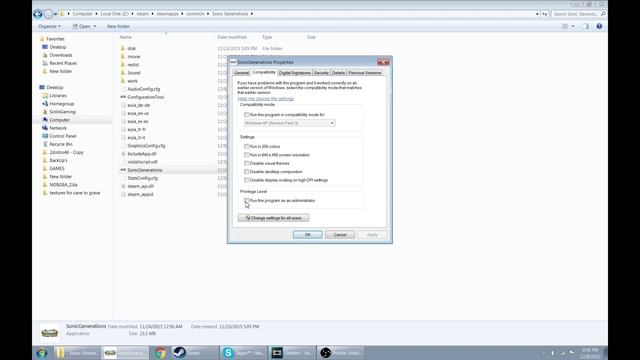Expand the address bar history dropdown

point(537,14)
